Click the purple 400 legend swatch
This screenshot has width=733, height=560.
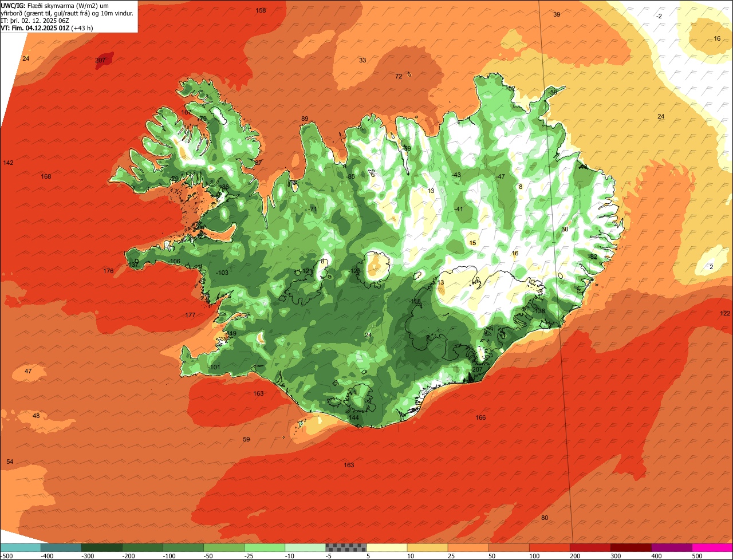point(671,547)
